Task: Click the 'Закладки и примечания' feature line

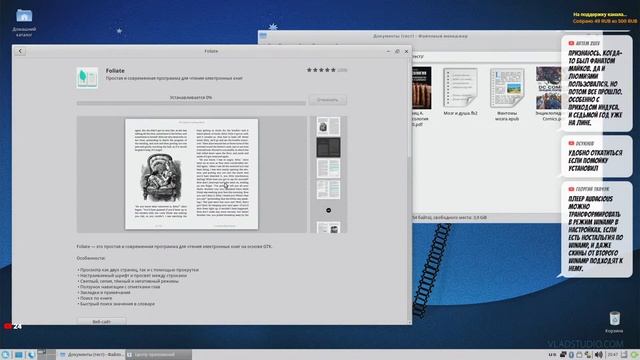Action: pyautogui.click(x=104, y=292)
